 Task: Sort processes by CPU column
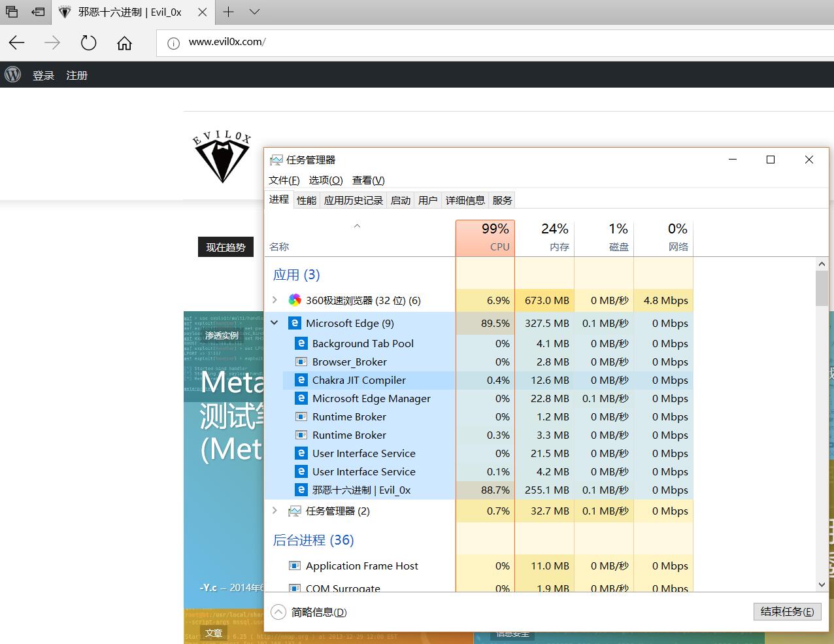click(x=485, y=238)
